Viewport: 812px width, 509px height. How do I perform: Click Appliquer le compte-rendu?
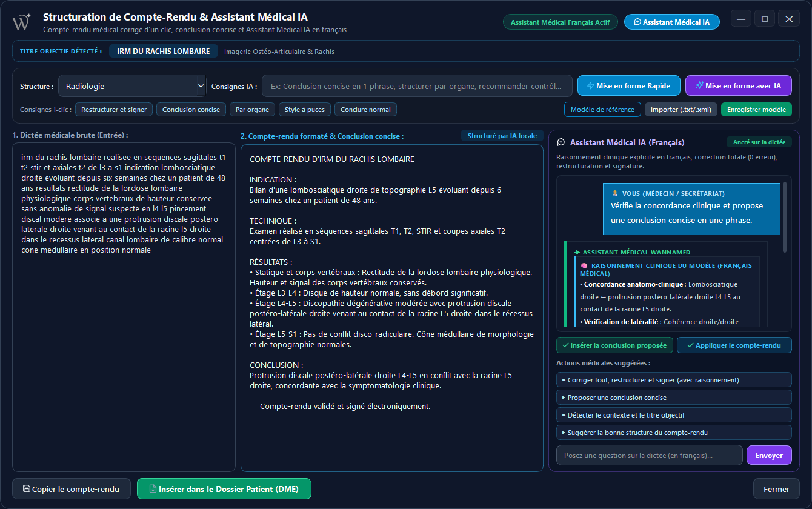tap(734, 345)
